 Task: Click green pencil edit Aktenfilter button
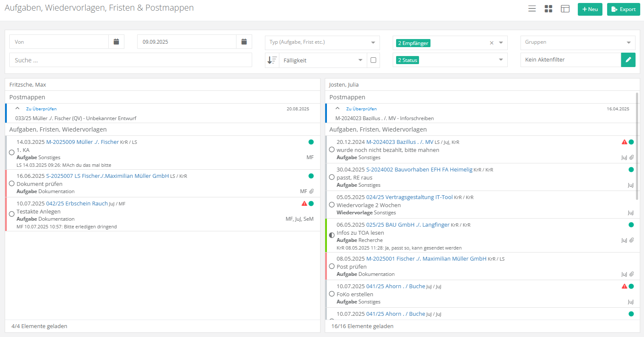628,60
